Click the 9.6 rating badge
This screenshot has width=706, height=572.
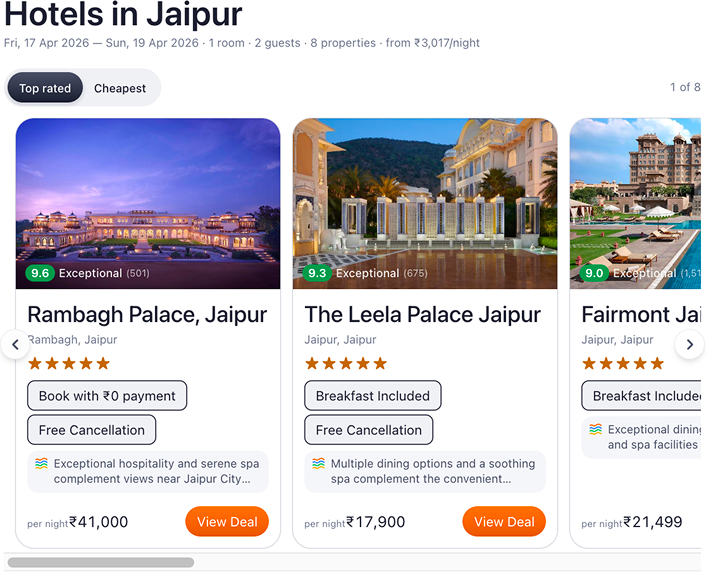click(x=41, y=273)
